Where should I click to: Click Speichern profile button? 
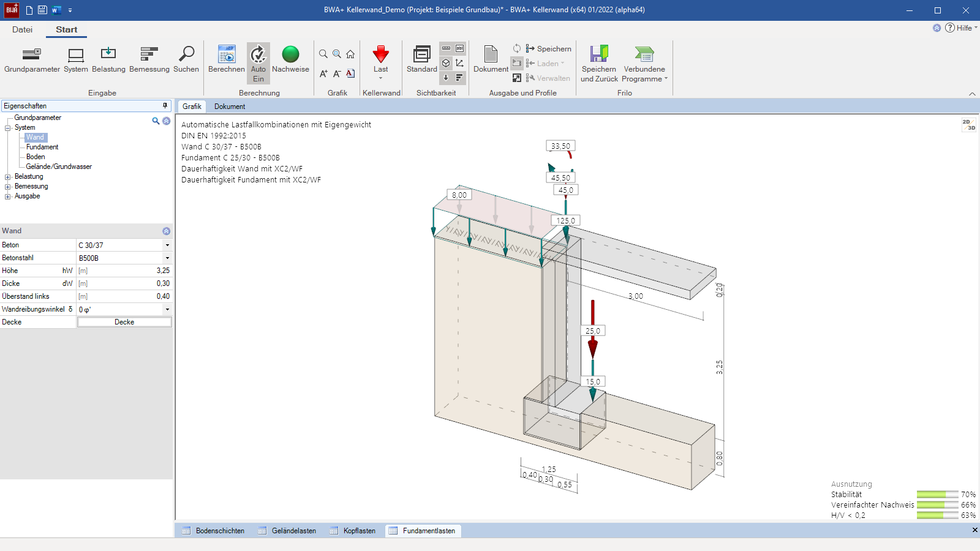[548, 48]
